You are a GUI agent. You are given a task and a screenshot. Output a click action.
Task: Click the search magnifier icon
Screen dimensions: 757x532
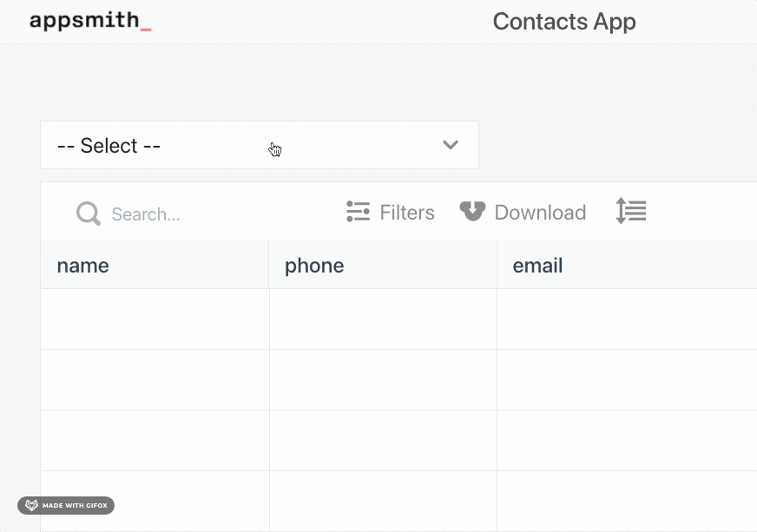click(x=89, y=213)
